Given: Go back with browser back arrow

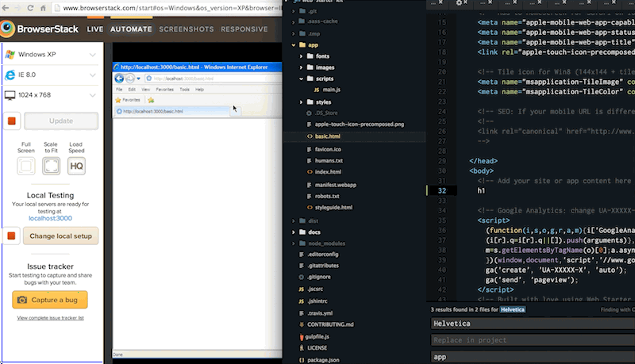Looking at the screenshot, I should tap(6, 8).
